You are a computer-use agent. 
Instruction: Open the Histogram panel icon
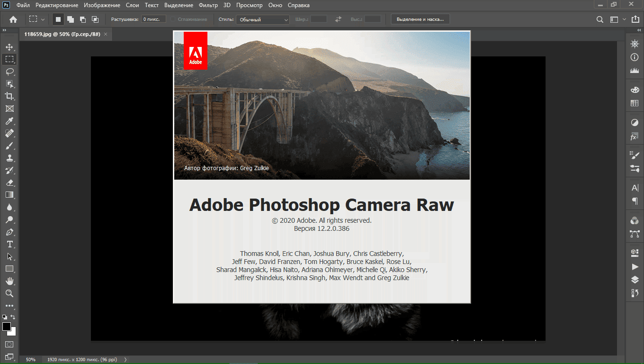[635, 71]
